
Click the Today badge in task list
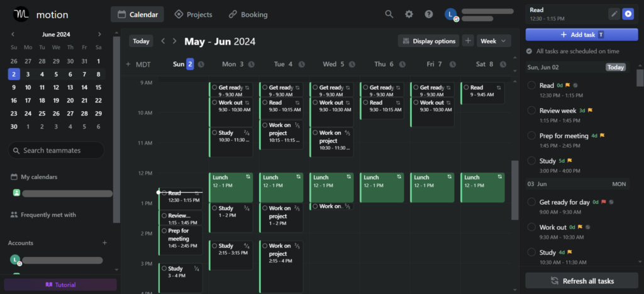(x=615, y=67)
